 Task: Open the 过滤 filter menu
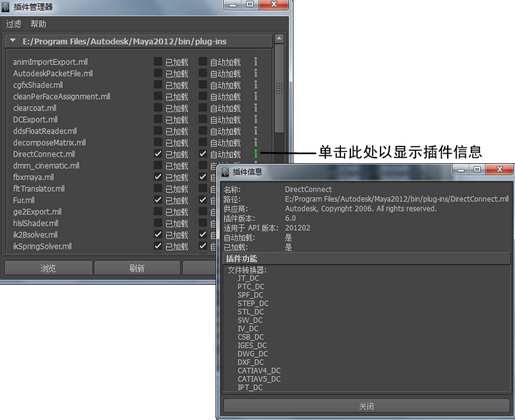point(13,24)
